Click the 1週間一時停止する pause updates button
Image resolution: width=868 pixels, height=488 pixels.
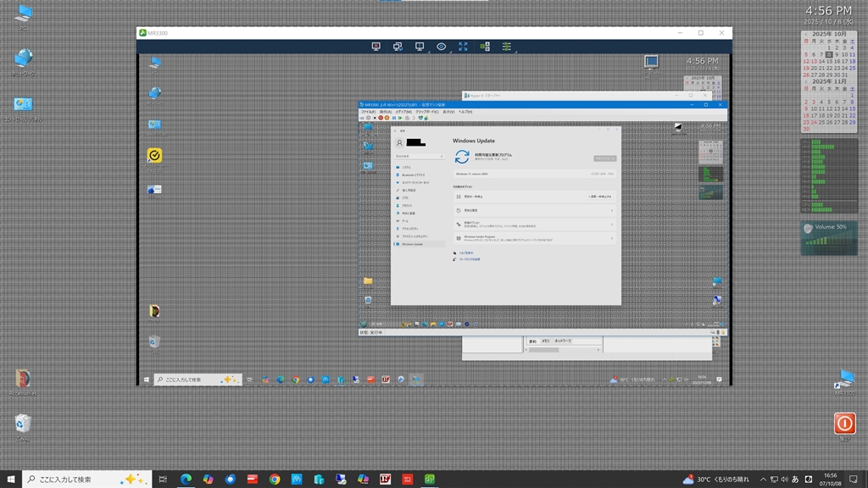point(599,196)
